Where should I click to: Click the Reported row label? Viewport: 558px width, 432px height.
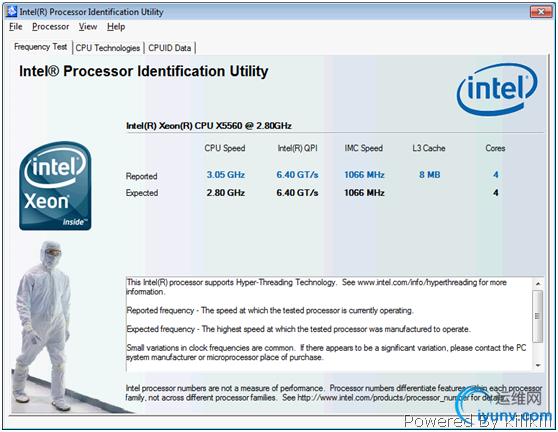coord(141,176)
